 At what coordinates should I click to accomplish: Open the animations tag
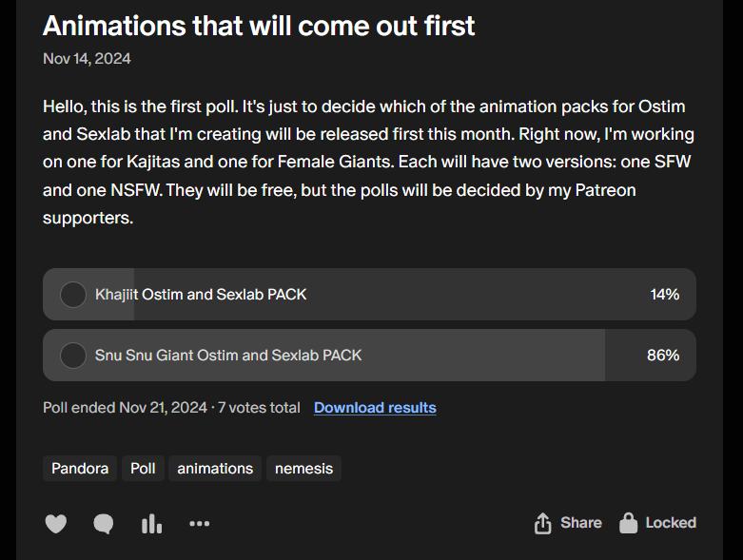coord(215,468)
